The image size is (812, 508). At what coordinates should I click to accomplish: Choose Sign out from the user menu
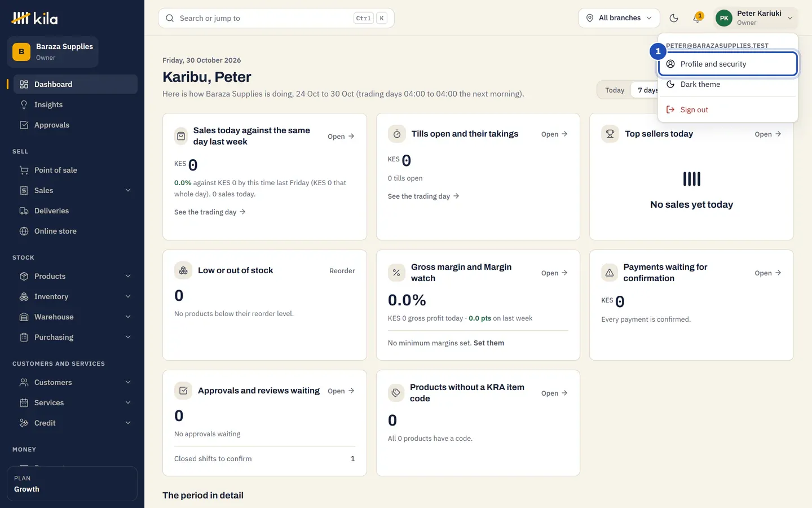click(727, 110)
